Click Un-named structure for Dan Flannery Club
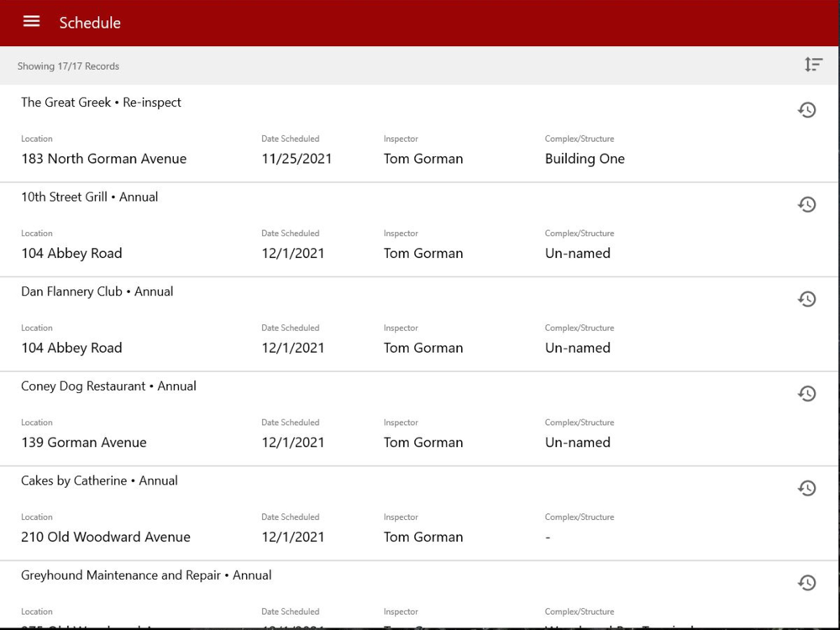The height and width of the screenshot is (630, 840). click(x=578, y=348)
